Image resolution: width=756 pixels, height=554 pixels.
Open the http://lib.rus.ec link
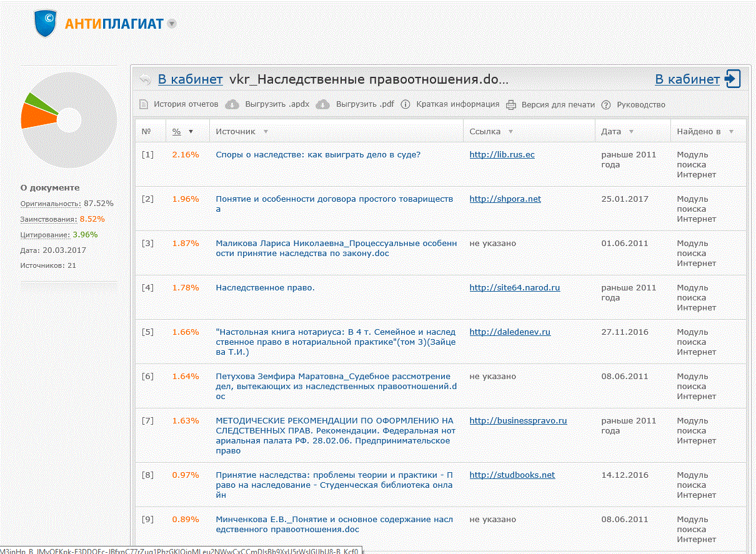(502, 155)
